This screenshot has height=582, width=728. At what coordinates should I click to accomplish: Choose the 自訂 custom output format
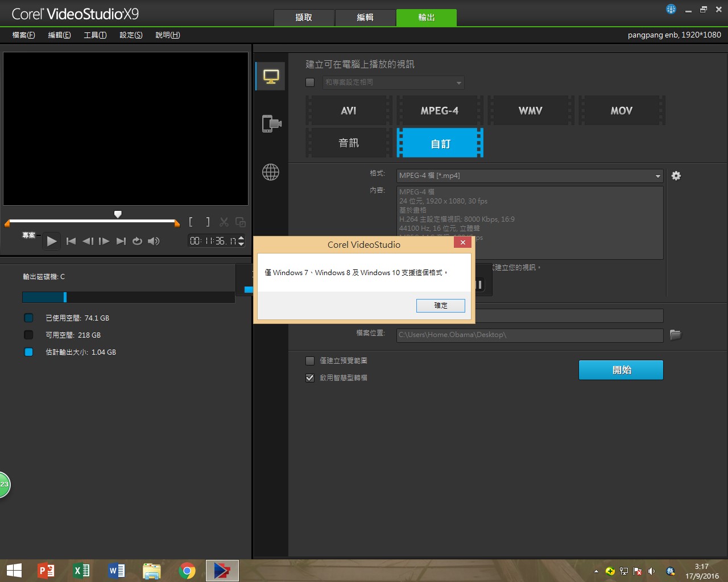pos(440,143)
